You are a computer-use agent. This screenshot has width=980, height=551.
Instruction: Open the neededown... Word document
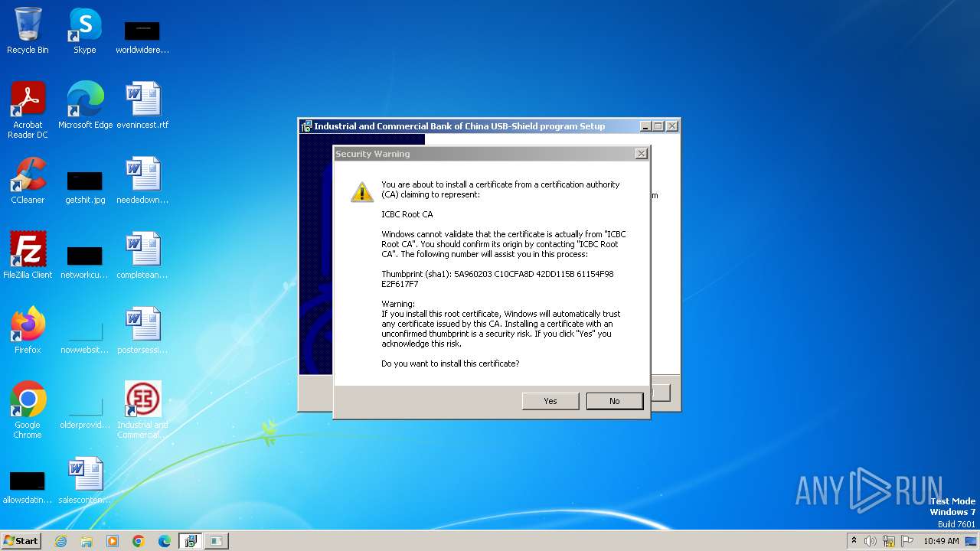[x=142, y=181]
